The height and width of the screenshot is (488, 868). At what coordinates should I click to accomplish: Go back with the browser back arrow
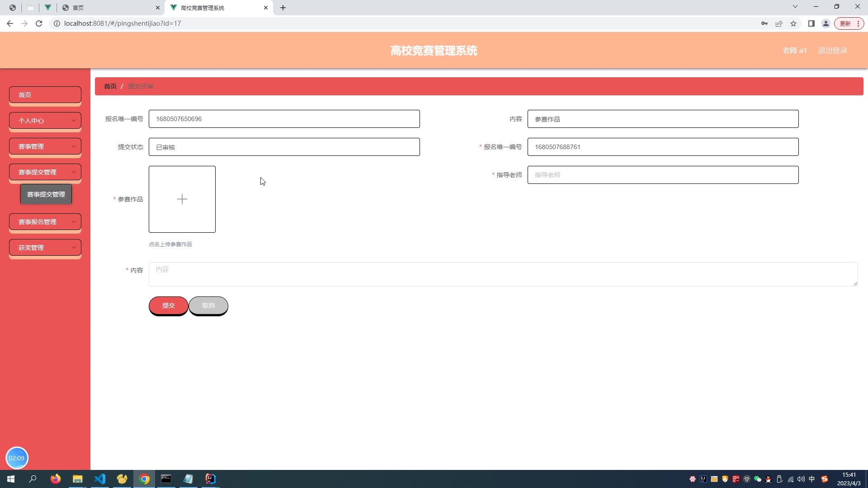(10, 23)
